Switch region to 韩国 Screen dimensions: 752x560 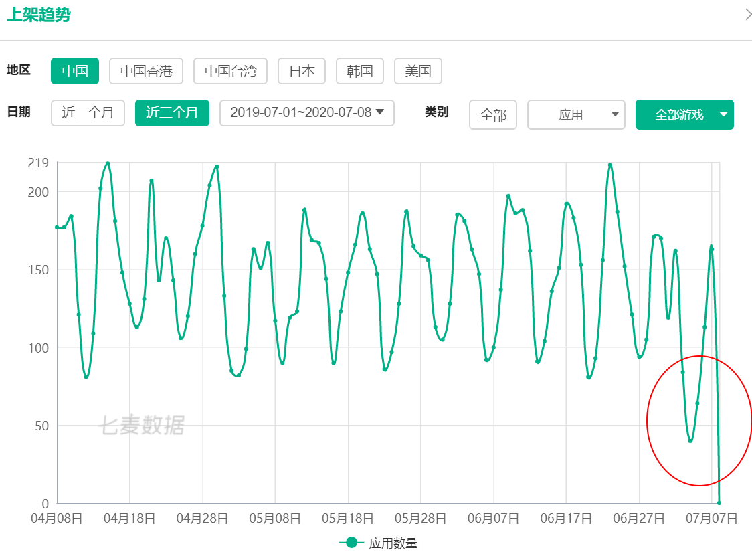point(359,71)
